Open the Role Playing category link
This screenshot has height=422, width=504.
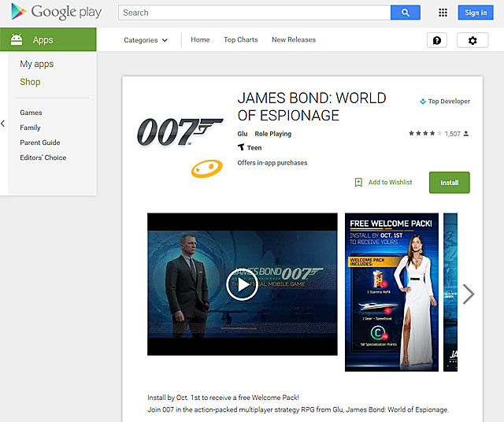272,134
